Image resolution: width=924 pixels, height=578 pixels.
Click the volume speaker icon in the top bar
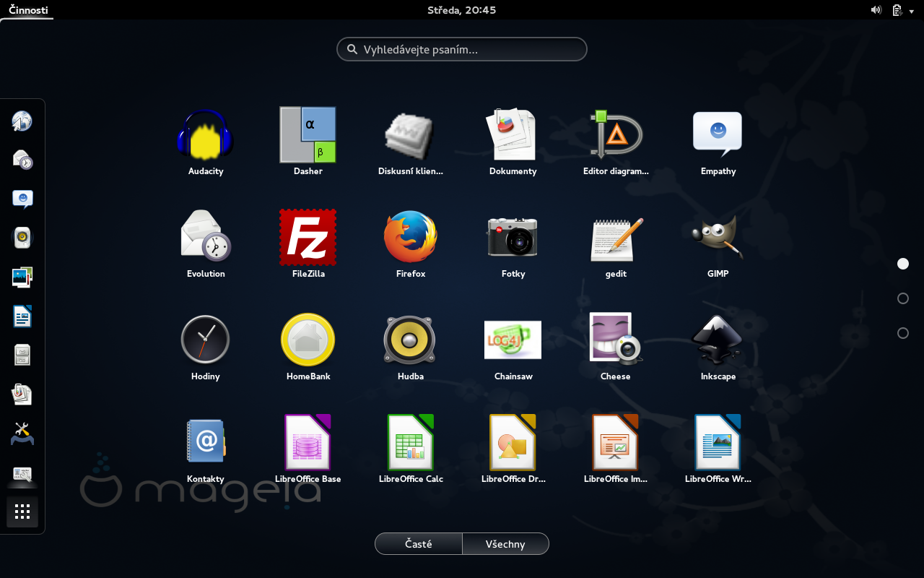click(876, 10)
